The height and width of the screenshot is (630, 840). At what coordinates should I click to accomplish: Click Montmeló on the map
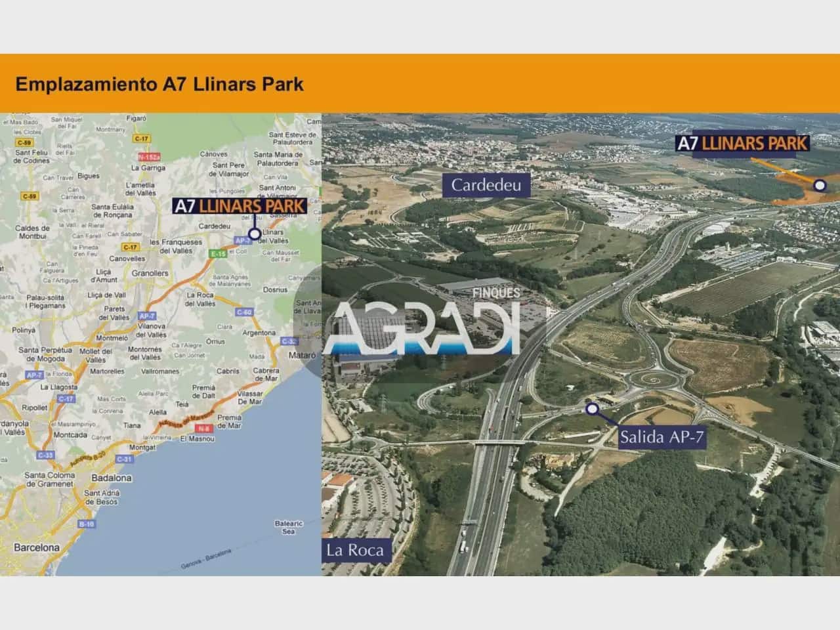coord(112,339)
